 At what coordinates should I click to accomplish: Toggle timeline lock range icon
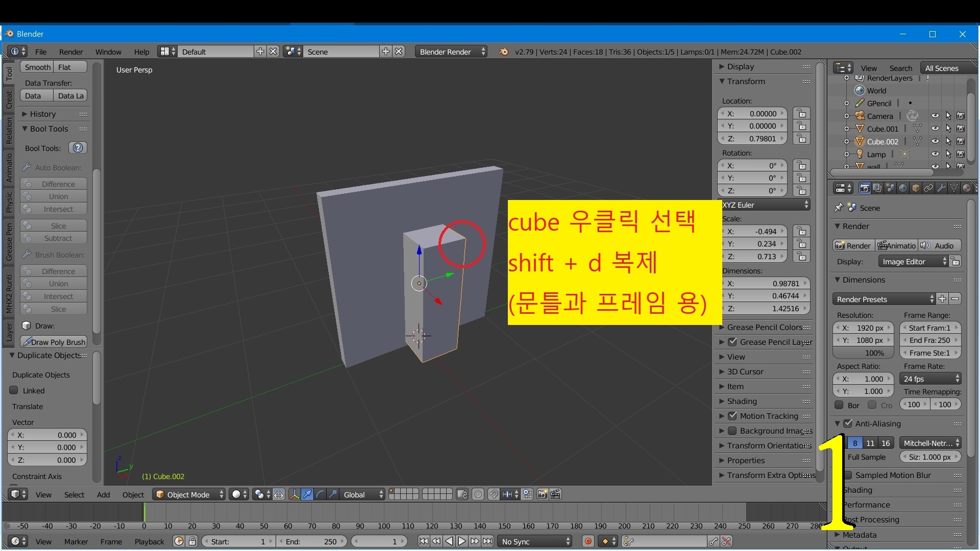tap(192, 541)
